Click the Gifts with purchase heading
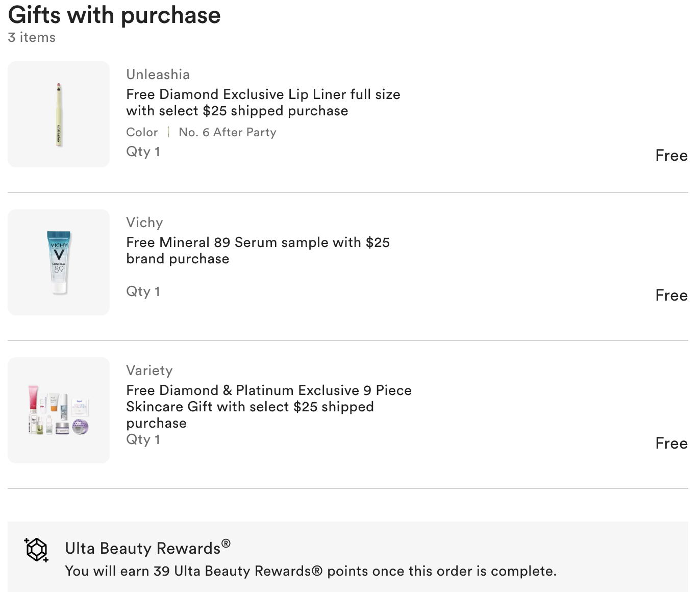Image resolution: width=700 pixels, height=592 pixels. pyautogui.click(x=114, y=15)
